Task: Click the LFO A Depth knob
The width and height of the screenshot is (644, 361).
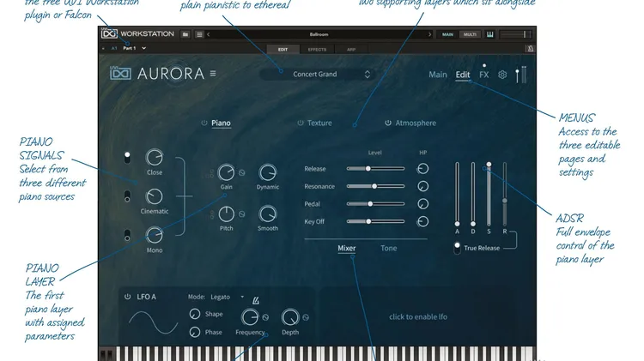Action: [x=290, y=317]
